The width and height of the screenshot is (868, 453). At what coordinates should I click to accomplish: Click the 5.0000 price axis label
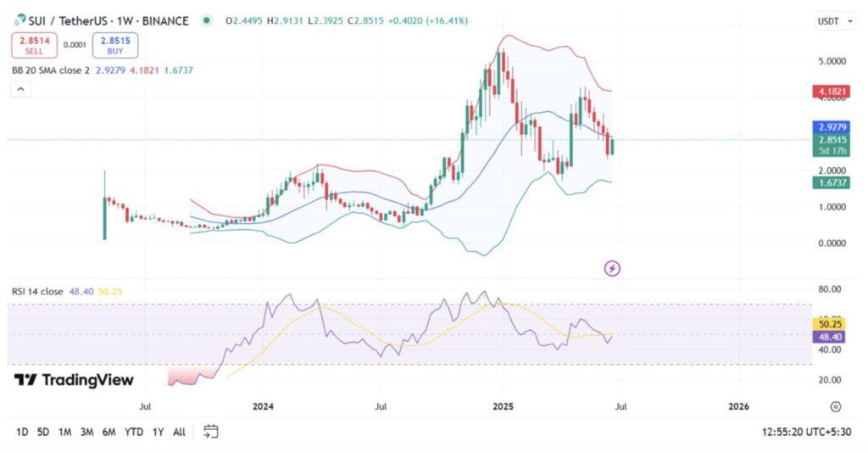pos(832,61)
